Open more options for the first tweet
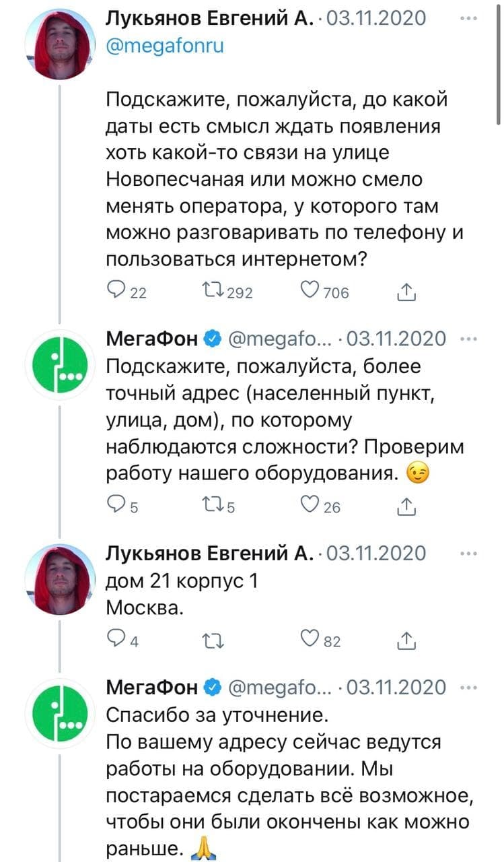The height and width of the screenshot is (862, 504). [x=467, y=19]
